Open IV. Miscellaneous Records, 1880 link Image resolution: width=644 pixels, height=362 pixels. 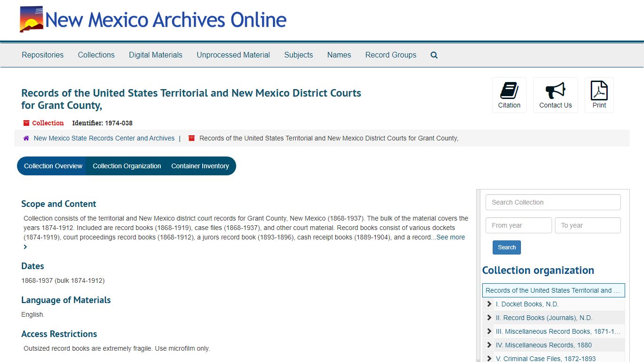(x=544, y=345)
